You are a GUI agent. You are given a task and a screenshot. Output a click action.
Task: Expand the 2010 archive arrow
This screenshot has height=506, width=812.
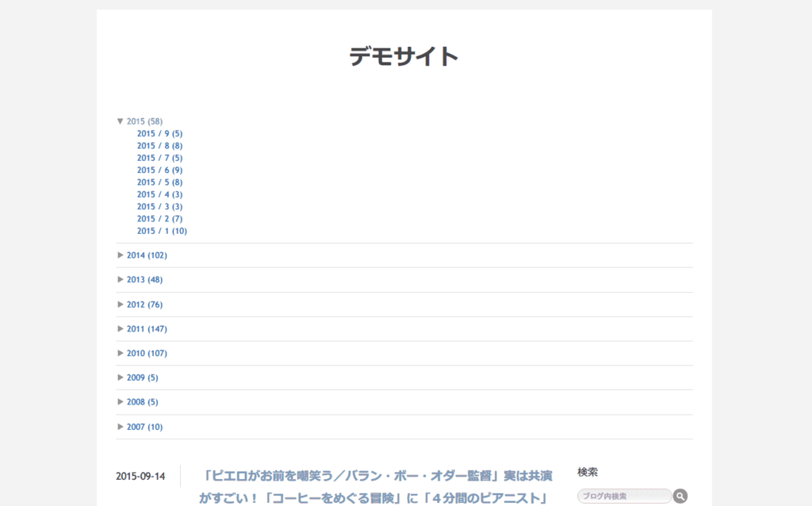click(x=121, y=353)
